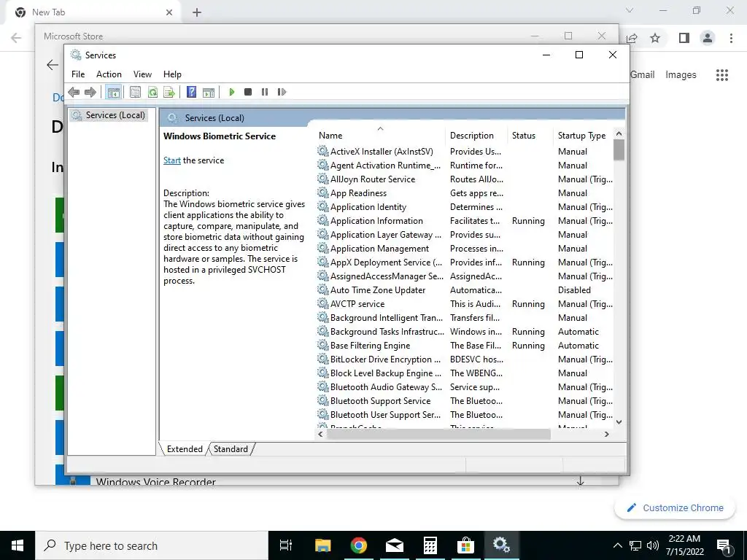Click the gear icon beside Base Filtering Engine
This screenshot has width=747, height=560.
pos(323,345)
